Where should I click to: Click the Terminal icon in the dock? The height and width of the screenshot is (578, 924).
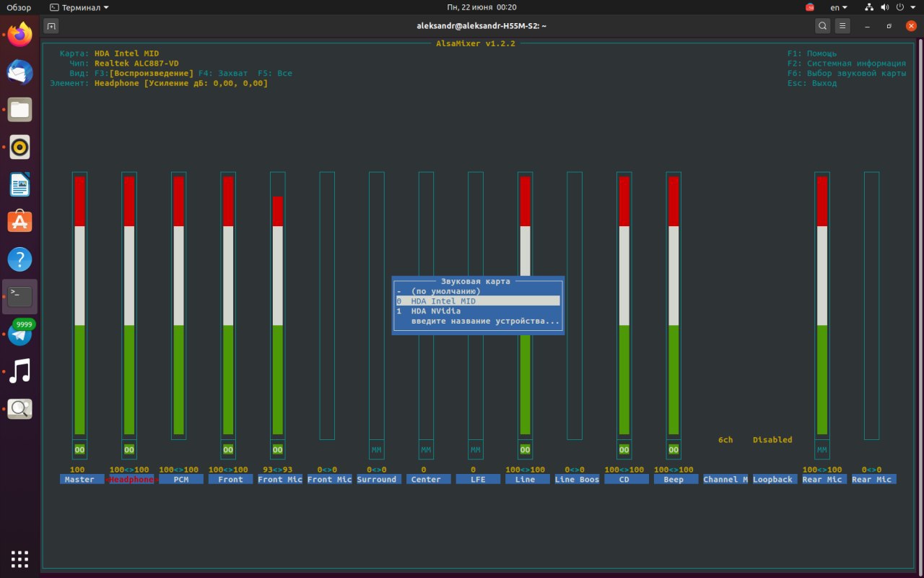pos(19,296)
